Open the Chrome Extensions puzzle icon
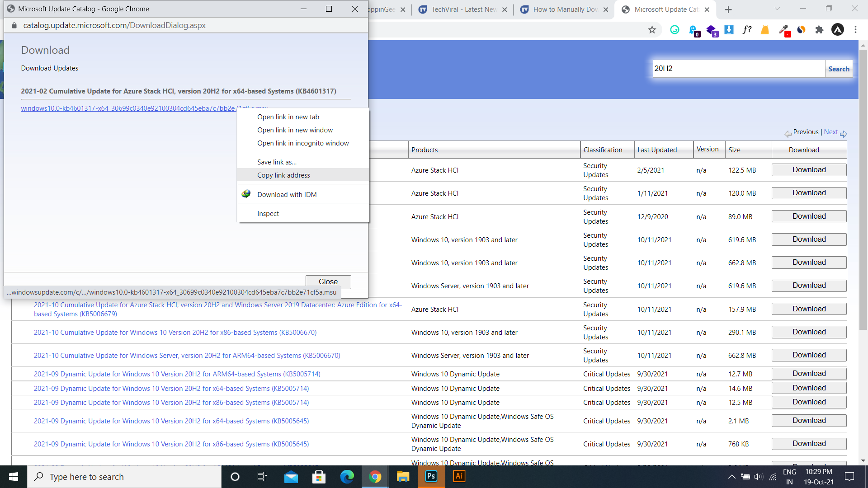This screenshot has height=488, width=868. click(819, 30)
